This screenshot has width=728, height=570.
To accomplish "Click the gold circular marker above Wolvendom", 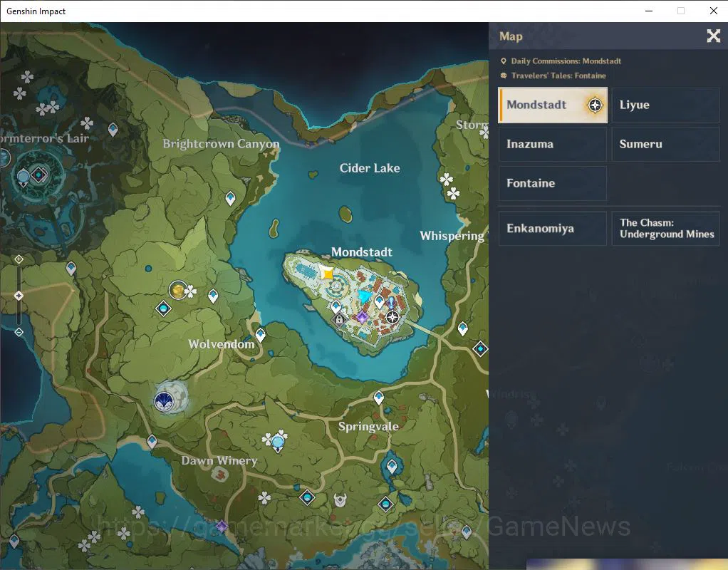I will coord(178,290).
